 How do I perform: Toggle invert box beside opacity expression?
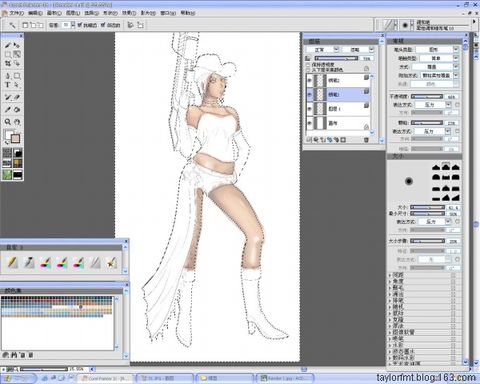tap(457, 105)
